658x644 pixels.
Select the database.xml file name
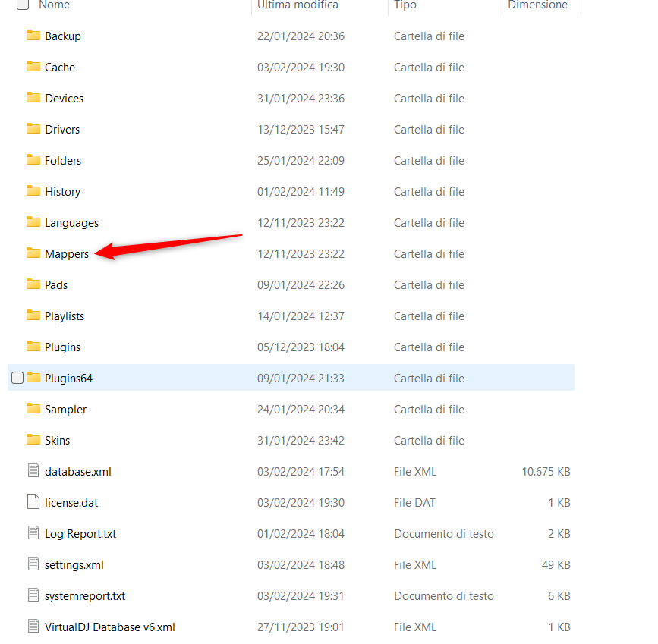(x=78, y=472)
